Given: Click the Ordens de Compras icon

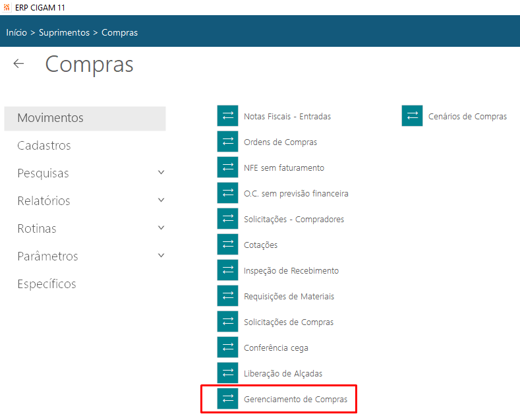Looking at the screenshot, I should (227, 141).
